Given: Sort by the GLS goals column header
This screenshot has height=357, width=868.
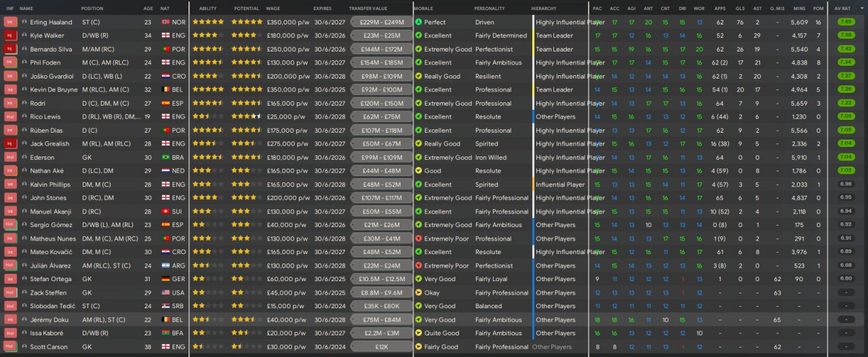Looking at the screenshot, I should coord(740,8).
